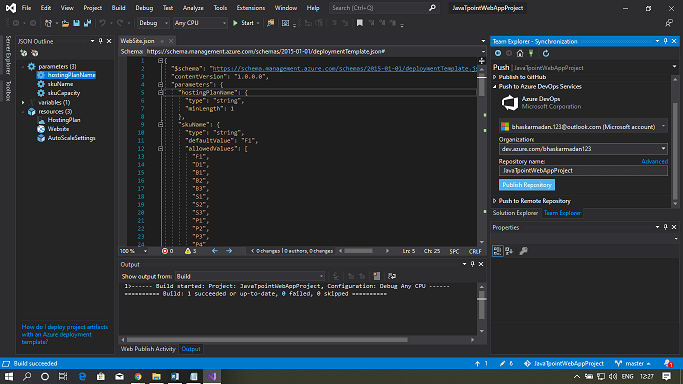The width and height of the screenshot is (683, 384).
Task: Open the Organization dropdown dev.azure.com
Action: click(583, 149)
